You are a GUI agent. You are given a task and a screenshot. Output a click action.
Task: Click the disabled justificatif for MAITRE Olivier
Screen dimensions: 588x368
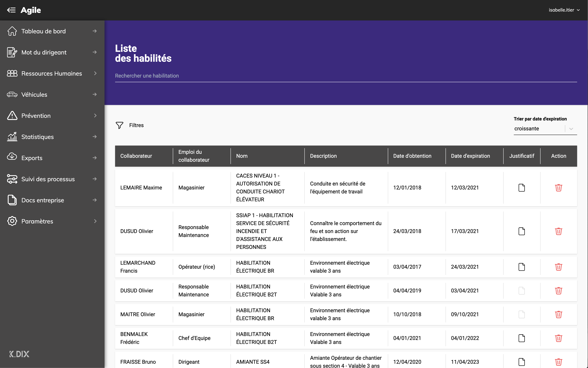click(522, 315)
